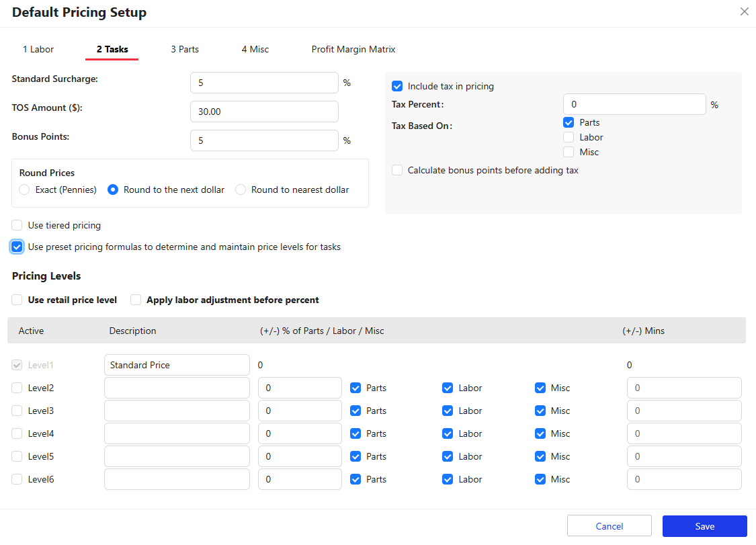Viewport: 756px width, 545px height.
Task: Check Use retail price level
Action: [x=17, y=300]
